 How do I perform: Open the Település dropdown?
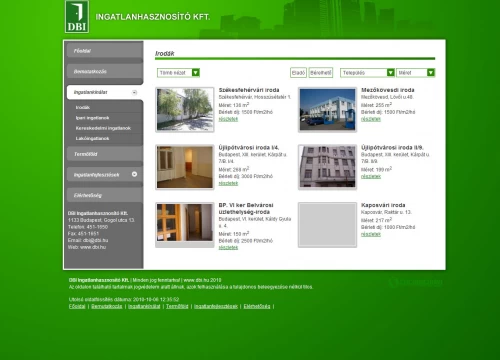367,73
